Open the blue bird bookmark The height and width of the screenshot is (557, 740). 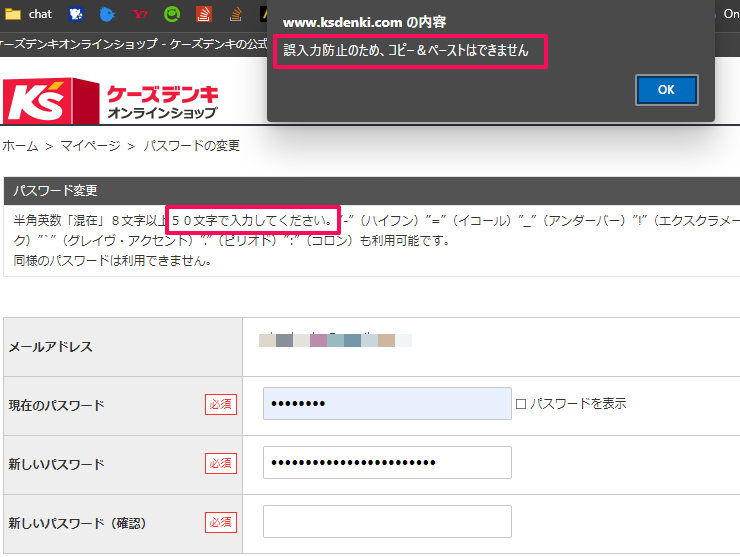point(107,14)
